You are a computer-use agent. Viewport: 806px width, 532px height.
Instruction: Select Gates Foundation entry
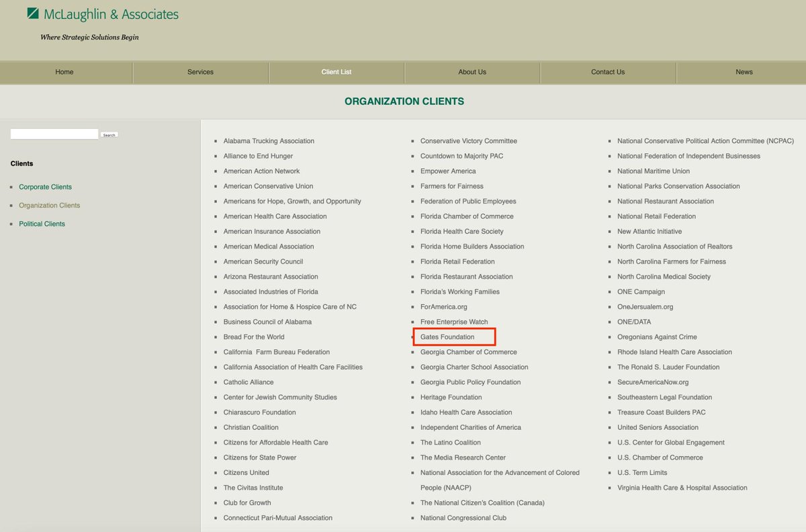pyautogui.click(x=447, y=337)
